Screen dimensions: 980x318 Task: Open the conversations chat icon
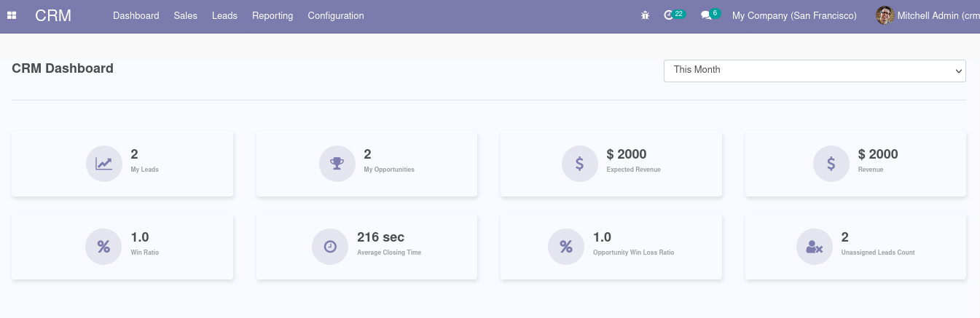coord(705,15)
